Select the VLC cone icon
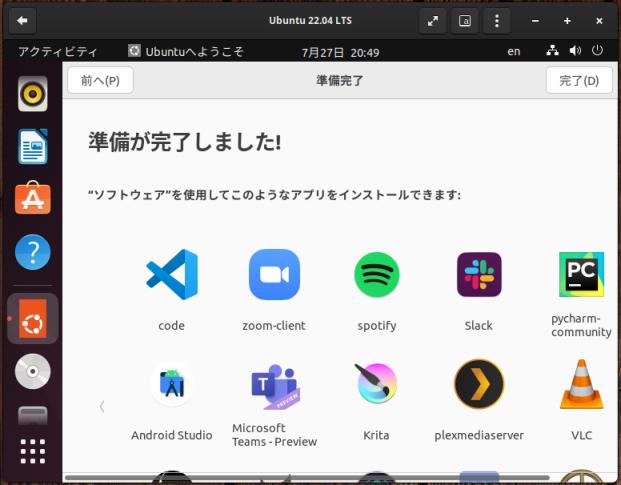 tap(581, 384)
